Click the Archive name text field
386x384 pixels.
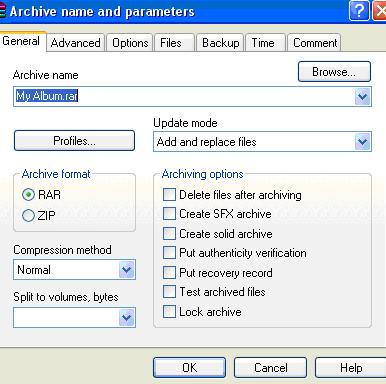(x=184, y=96)
